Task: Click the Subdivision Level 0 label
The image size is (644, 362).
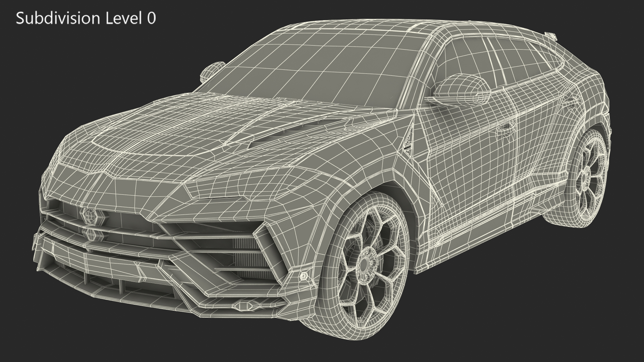Action: [86, 18]
